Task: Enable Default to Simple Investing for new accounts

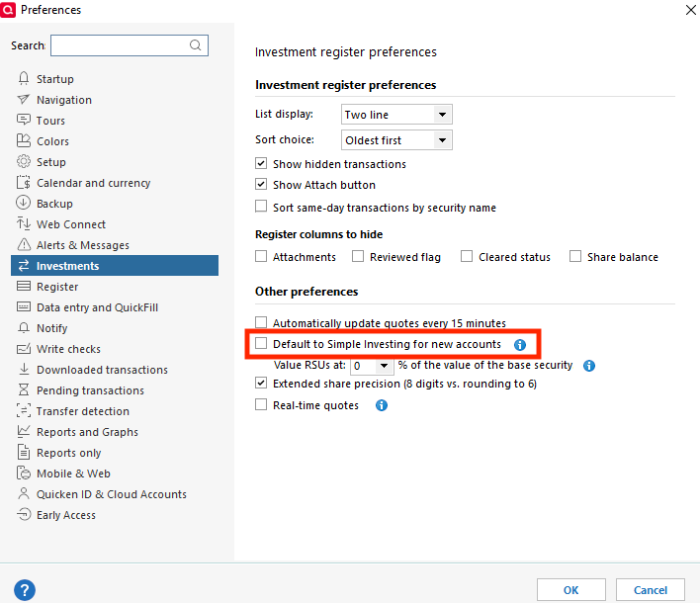Action: point(261,343)
